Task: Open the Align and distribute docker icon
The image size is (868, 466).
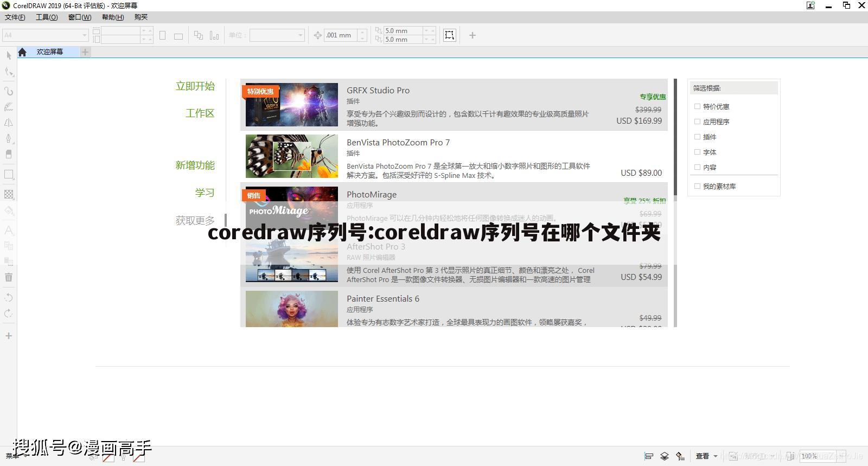Action: [648, 456]
